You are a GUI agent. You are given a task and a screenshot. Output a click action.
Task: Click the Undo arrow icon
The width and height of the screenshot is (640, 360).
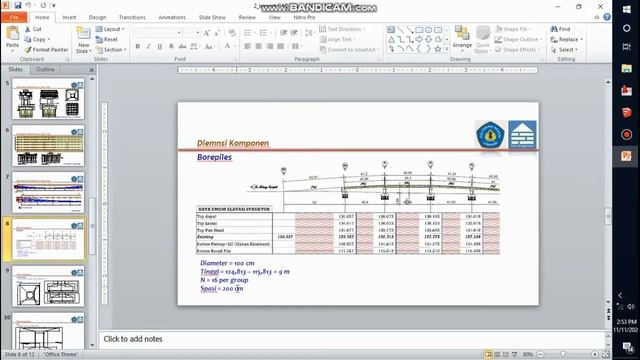29,5
